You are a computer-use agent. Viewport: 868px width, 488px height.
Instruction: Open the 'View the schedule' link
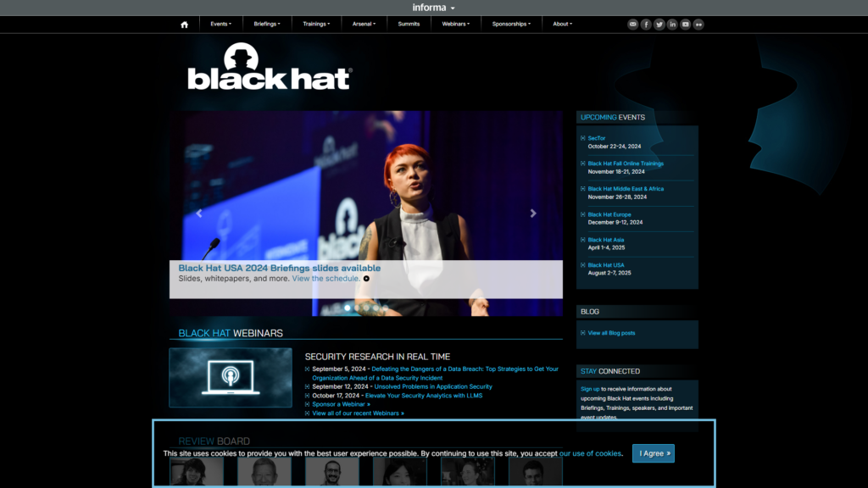(x=325, y=278)
